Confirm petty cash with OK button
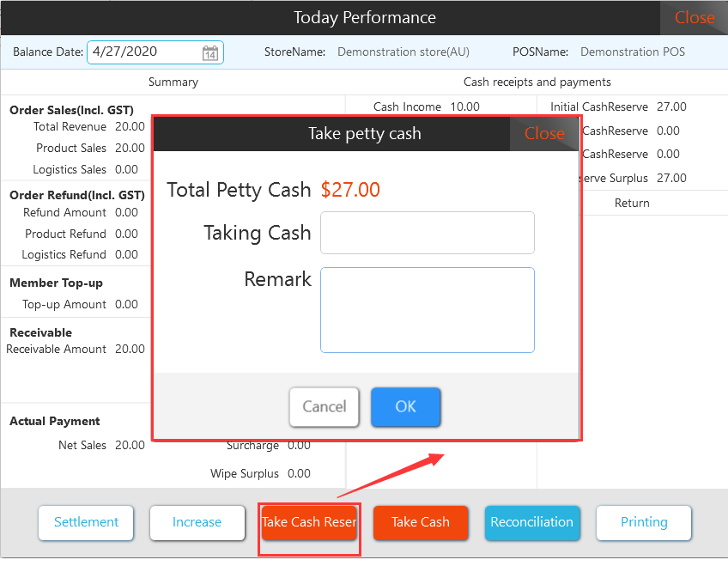The width and height of the screenshot is (728, 566). (x=405, y=407)
